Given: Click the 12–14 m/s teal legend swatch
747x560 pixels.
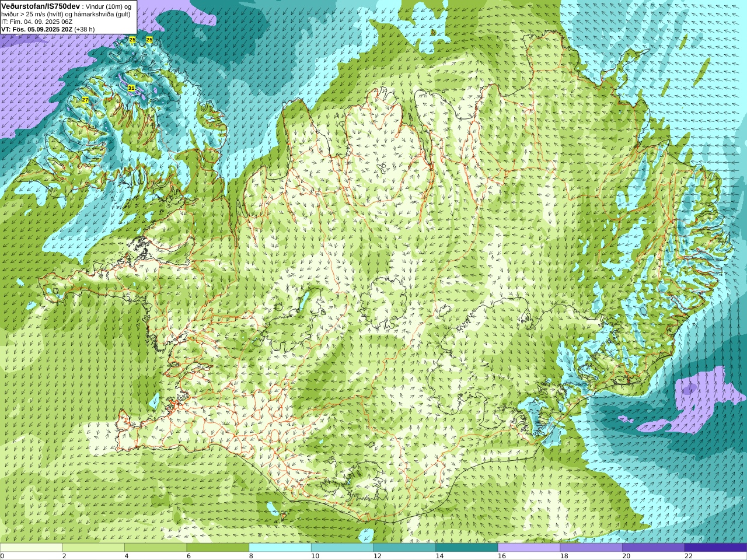Looking at the screenshot, I should [404, 547].
